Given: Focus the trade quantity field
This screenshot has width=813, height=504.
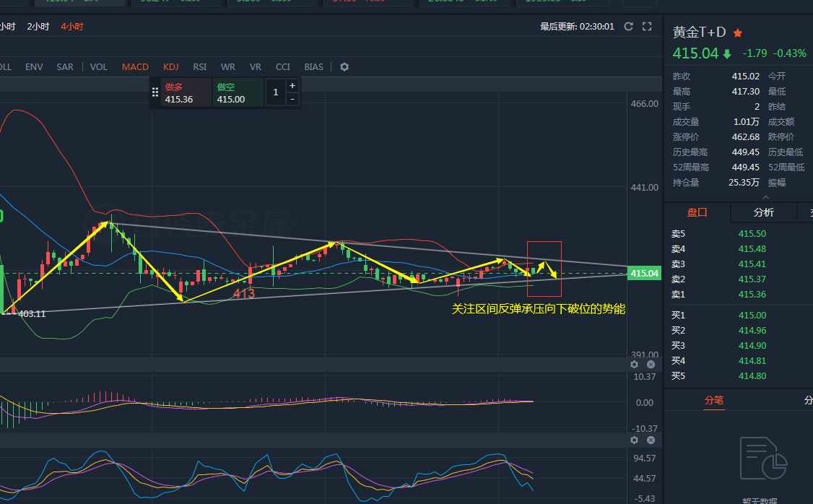Looking at the screenshot, I should [x=275, y=92].
